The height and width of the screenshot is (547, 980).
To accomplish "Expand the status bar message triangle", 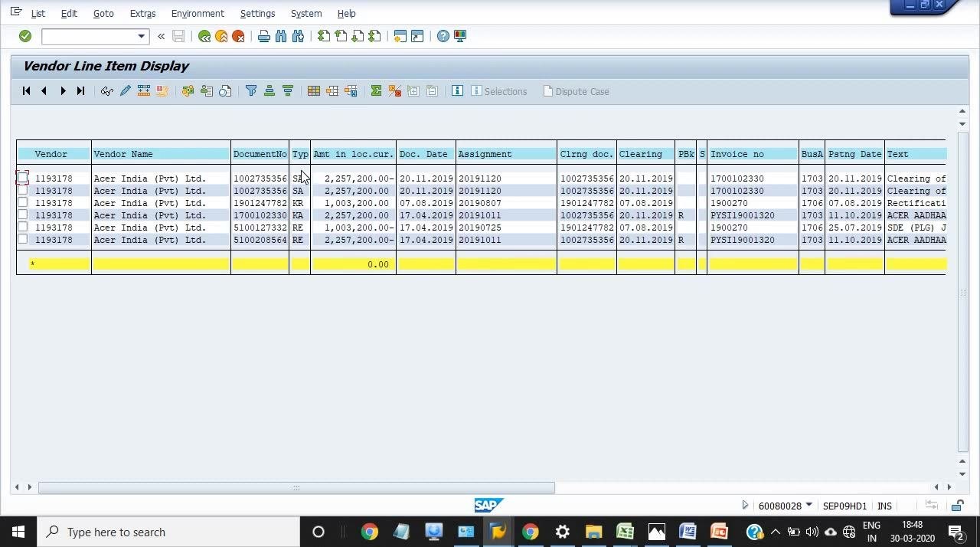I will (745, 505).
